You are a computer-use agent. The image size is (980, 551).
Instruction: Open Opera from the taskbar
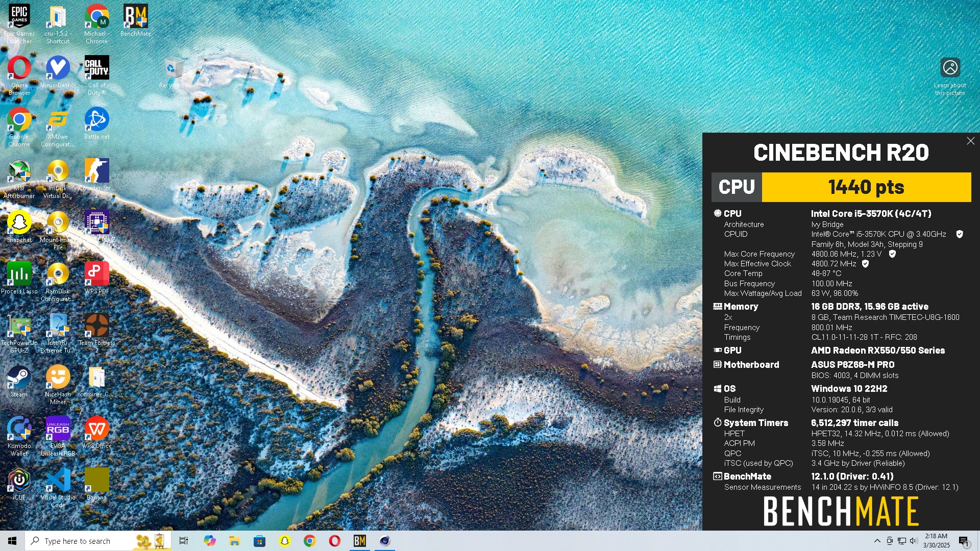[335, 541]
